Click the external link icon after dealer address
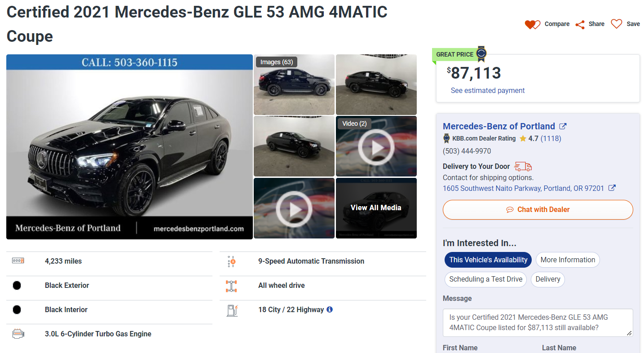Image resolution: width=644 pixels, height=353 pixels. pos(612,188)
